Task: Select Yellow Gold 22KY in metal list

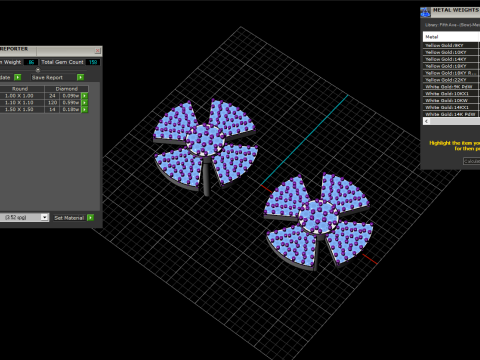Action: click(x=451, y=80)
